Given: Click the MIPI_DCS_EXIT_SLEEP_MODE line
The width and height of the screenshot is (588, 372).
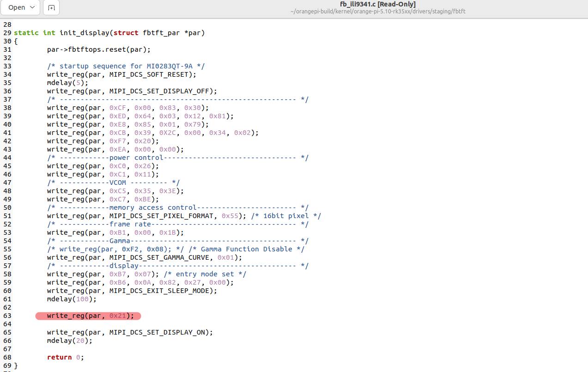Looking at the screenshot, I should tap(132, 291).
